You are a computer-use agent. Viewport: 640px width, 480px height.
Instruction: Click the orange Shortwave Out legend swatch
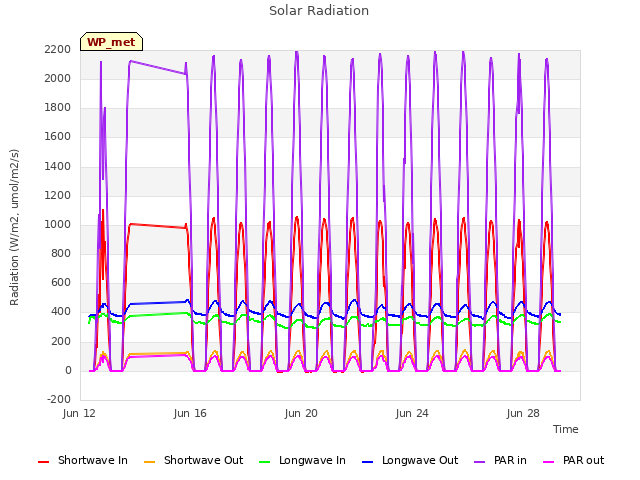(149, 462)
